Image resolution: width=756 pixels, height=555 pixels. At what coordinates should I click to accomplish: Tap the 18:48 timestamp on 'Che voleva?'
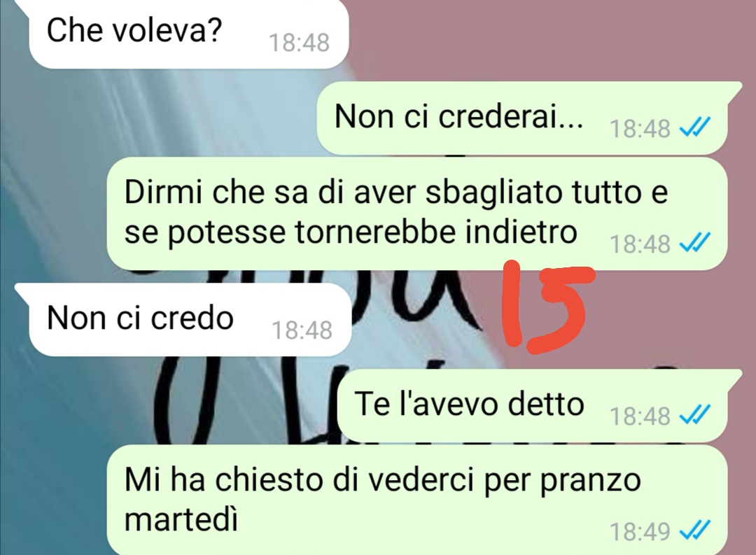pos(299,43)
